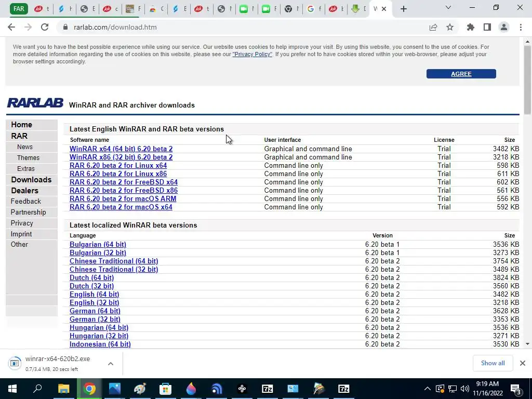Click the forward navigation arrow
The width and height of the screenshot is (532, 399).
point(28,27)
